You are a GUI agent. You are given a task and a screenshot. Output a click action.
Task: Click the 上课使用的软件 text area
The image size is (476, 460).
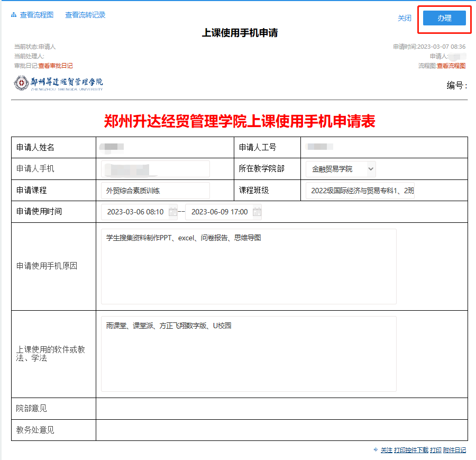tap(249, 354)
